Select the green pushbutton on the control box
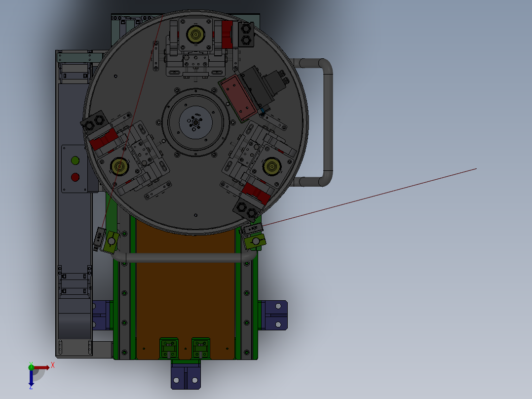Viewport: 532px width, 399px height. [76, 160]
